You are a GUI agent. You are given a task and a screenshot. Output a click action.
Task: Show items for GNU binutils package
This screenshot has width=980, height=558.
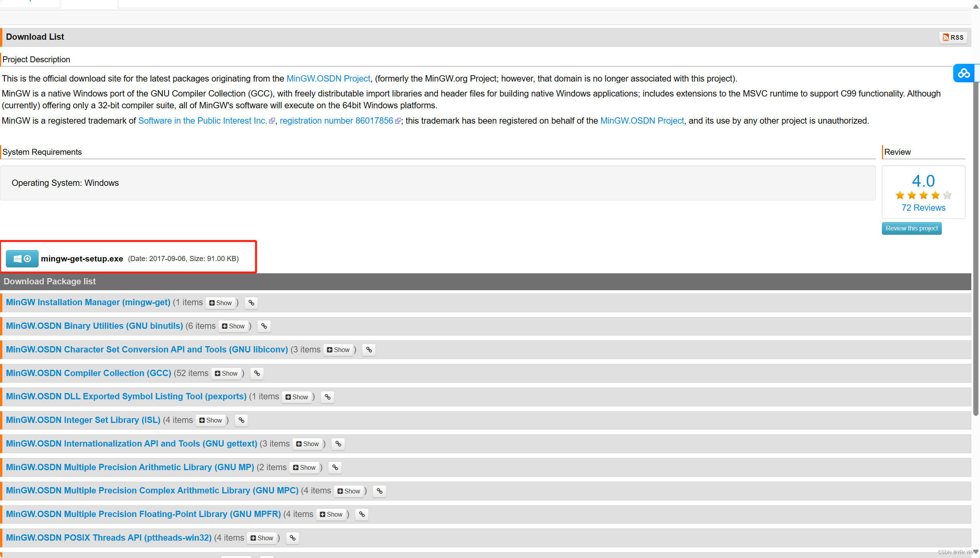[233, 326]
